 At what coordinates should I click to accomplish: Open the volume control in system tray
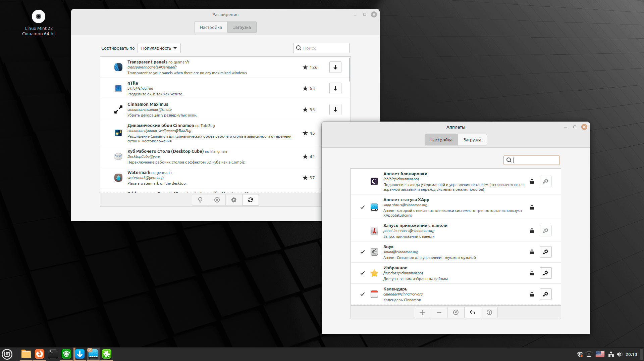pyautogui.click(x=620, y=354)
